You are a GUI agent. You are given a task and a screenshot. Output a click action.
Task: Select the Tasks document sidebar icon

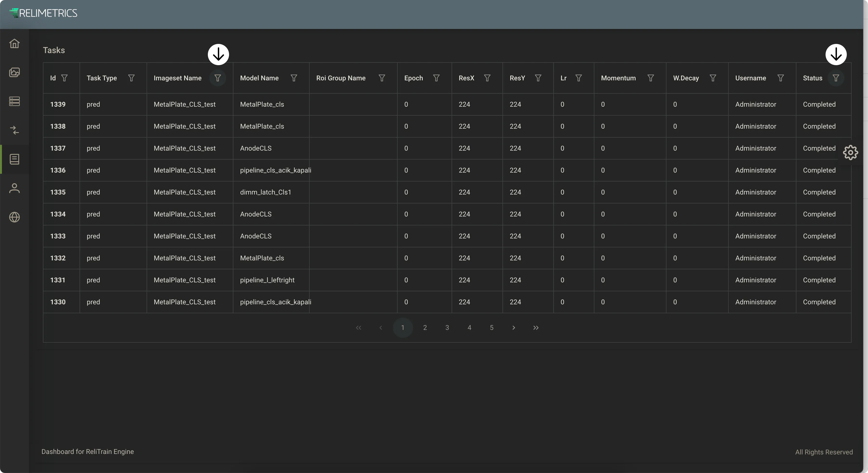click(x=14, y=159)
